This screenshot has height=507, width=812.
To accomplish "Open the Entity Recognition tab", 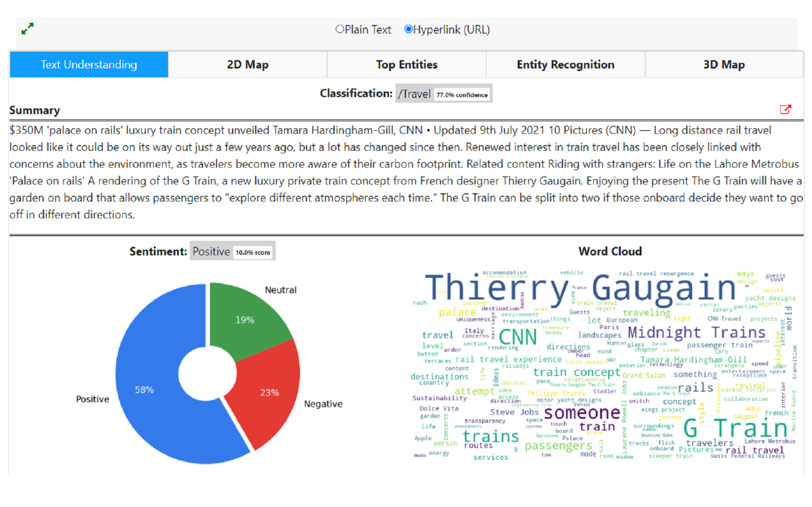I will [x=565, y=64].
